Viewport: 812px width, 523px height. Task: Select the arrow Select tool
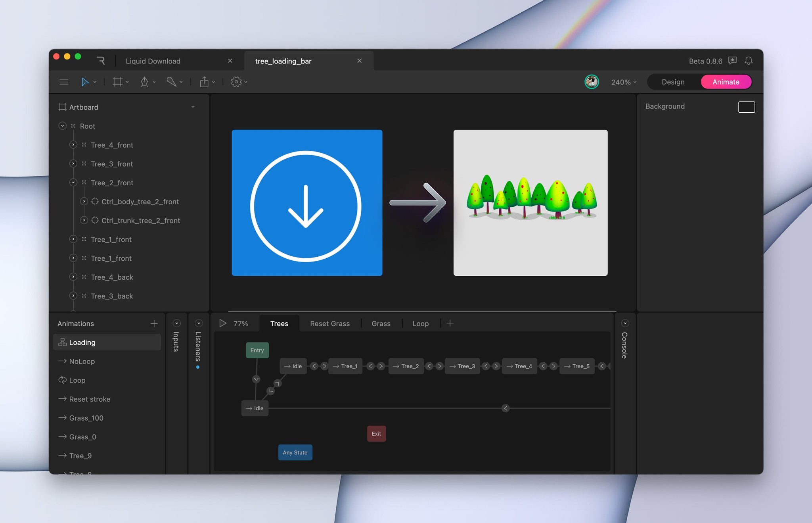tap(85, 82)
